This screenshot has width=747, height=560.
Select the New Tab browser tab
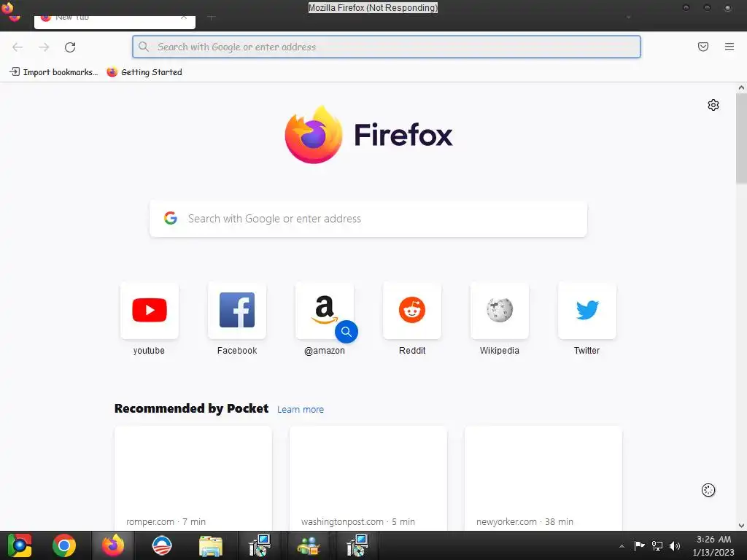115,21
